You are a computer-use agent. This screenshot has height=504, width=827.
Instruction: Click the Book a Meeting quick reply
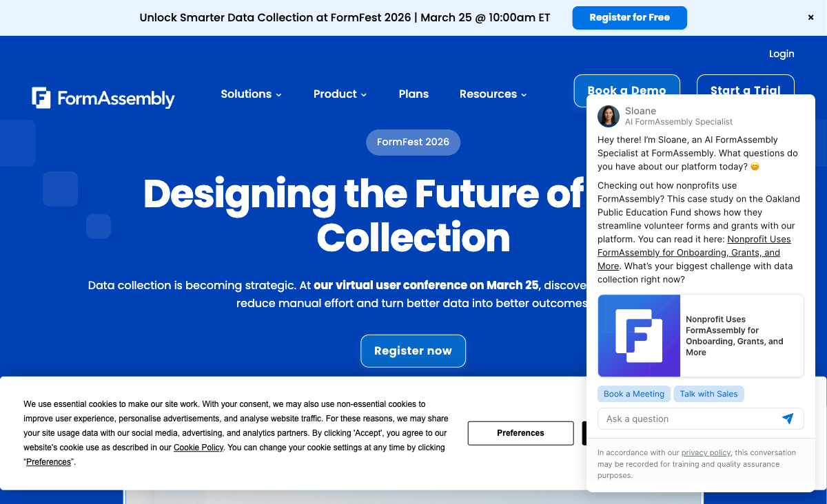[x=634, y=394]
